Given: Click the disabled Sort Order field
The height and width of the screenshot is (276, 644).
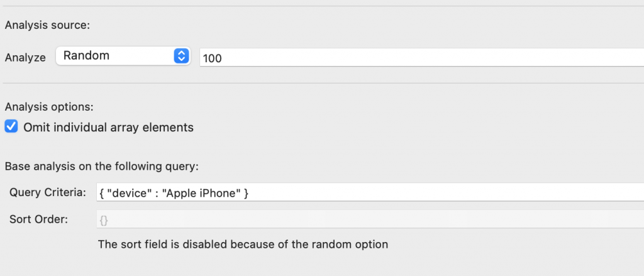Looking at the screenshot, I should 370,219.
